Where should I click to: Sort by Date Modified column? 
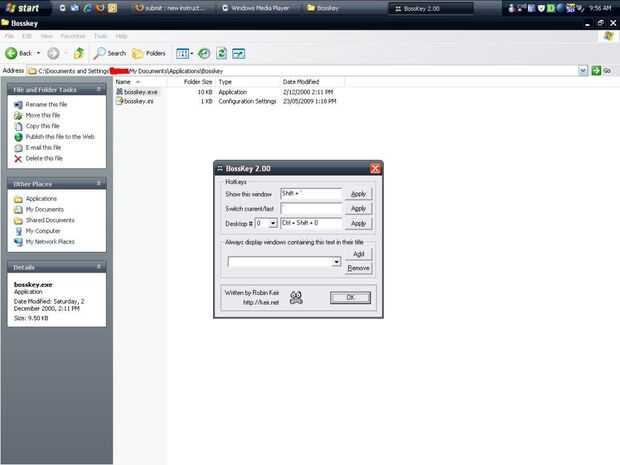(x=312, y=82)
